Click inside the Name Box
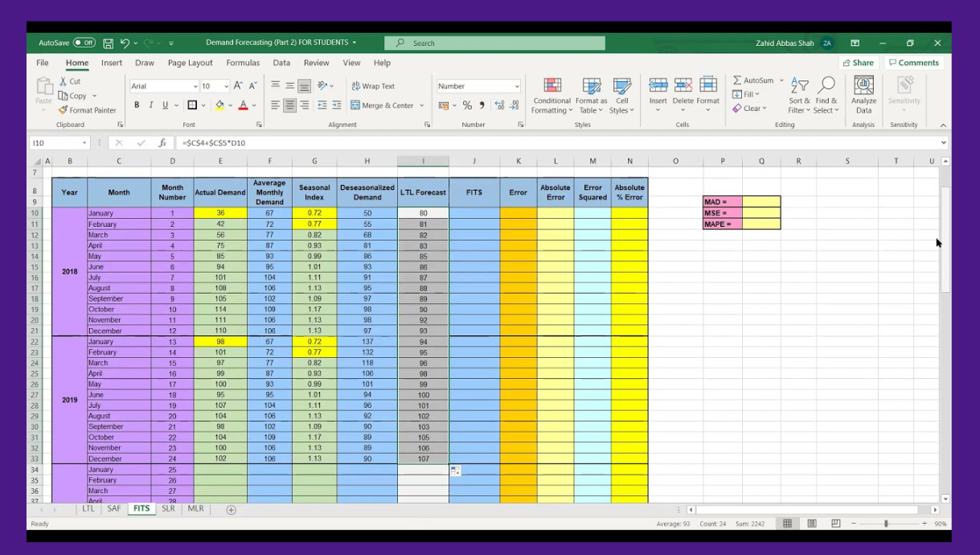The height and width of the screenshot is (555, 980). [x=56, y=141]
